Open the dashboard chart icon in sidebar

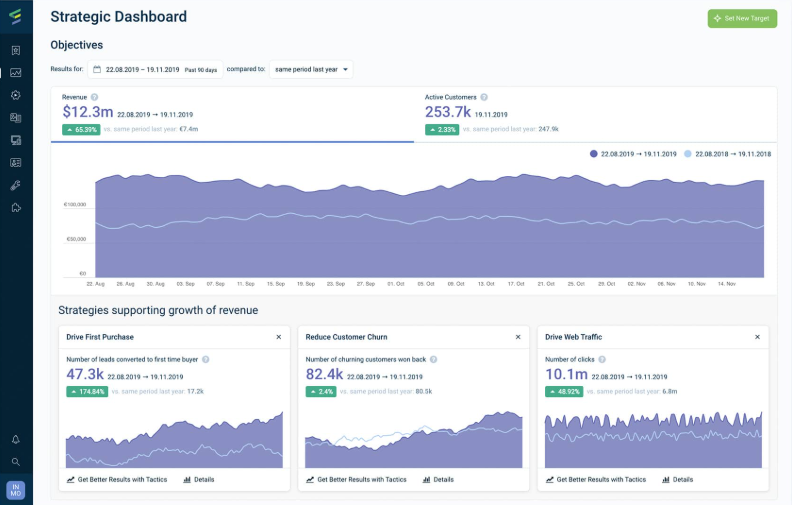tap(16, 73)
